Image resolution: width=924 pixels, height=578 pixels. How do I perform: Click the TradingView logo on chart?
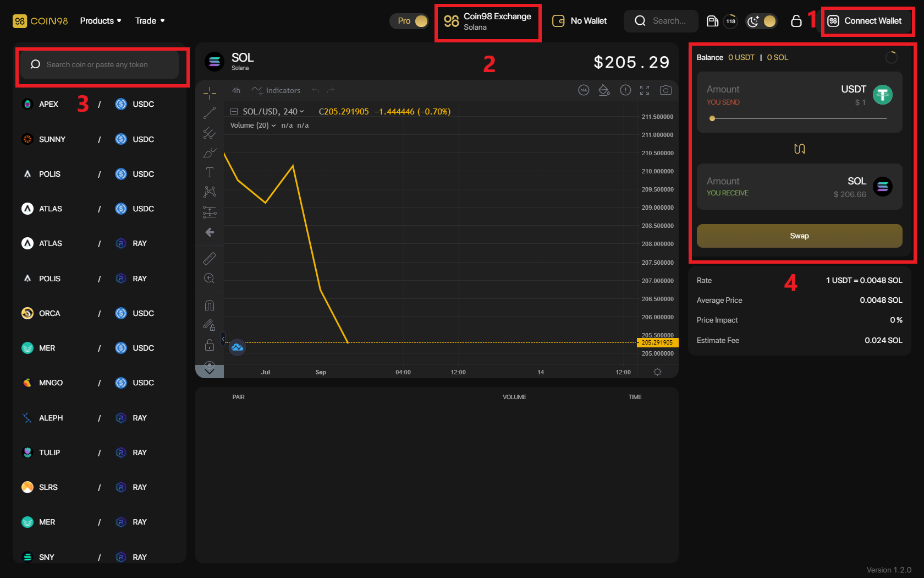237,347
